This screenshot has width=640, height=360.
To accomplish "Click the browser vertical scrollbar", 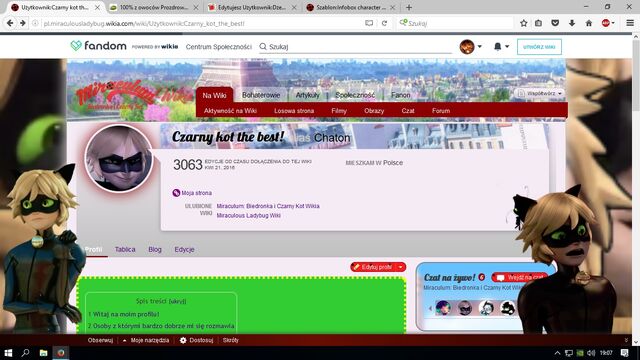I will 636,188.
